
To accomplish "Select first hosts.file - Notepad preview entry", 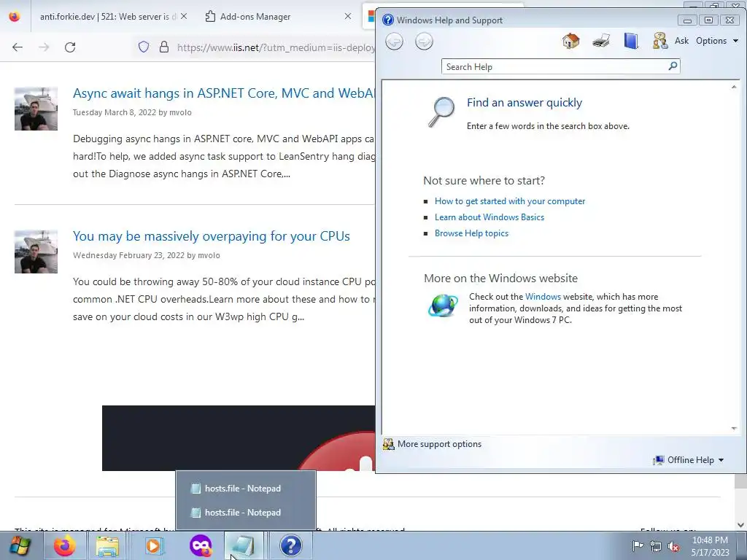I will (x=246, y=489).
